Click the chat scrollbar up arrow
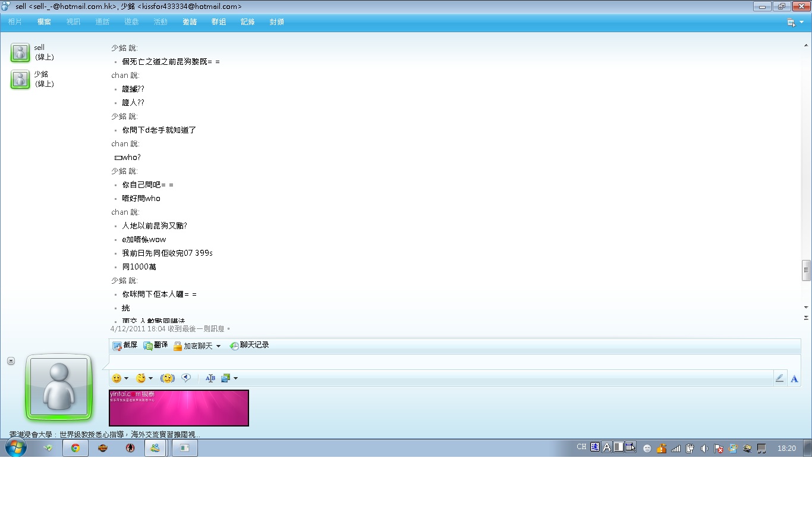 pos(806,45)
